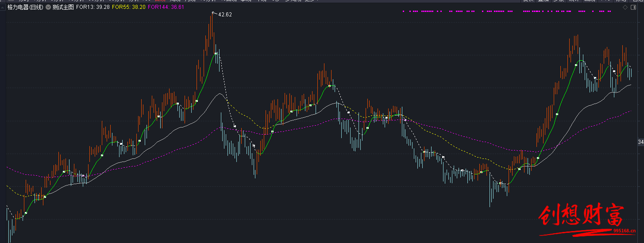Viewport: 644px width, 243px height.
Task: Click the FOR13: 39.28 indicator value
Action: pyautogui.click(x=93, y=8)
